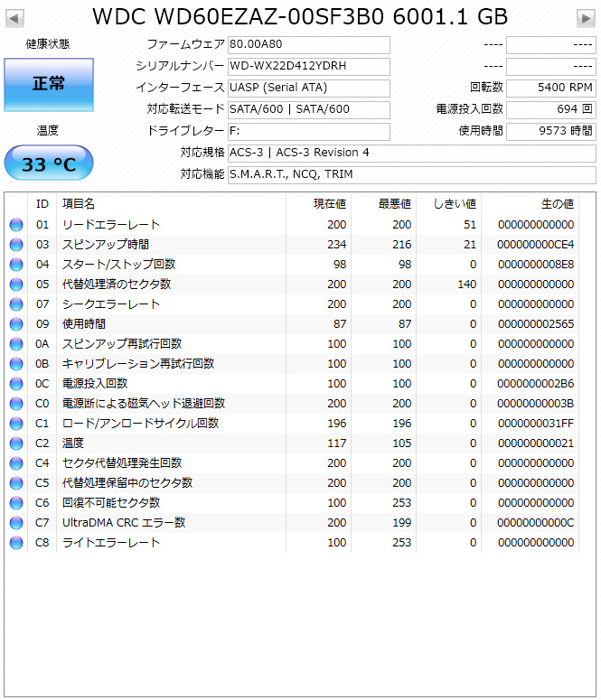Select raw value 000000000CE4
Image resolution: width=601 pixels, height=700 pixels.
coord(536,245)
